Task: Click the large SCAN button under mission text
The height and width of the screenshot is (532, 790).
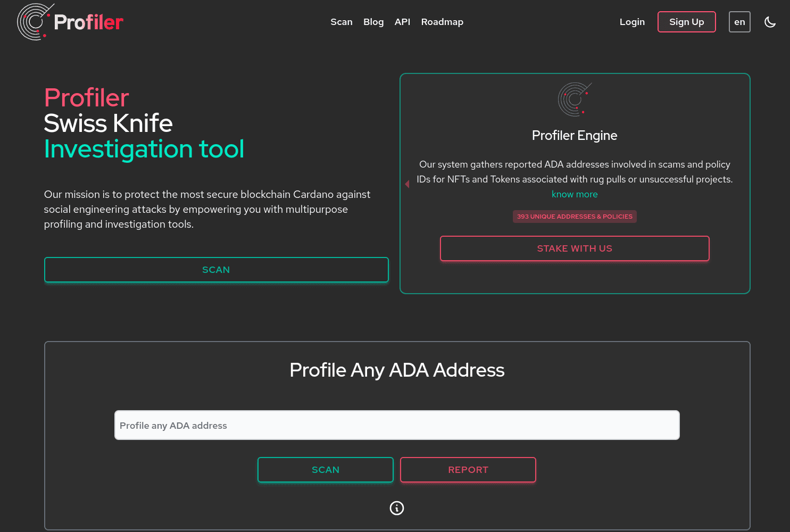Action: (x=216, y=270)
